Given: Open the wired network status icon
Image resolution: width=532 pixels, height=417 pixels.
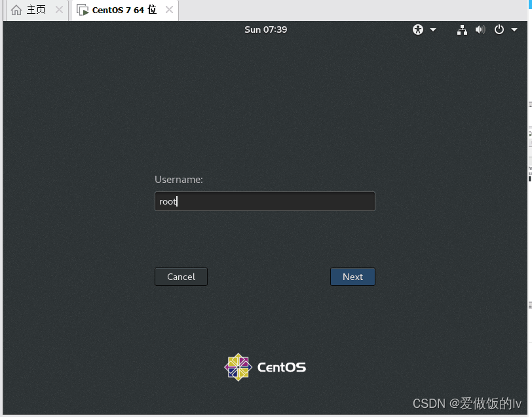Looking at the screenshot, I should point(462,30).
